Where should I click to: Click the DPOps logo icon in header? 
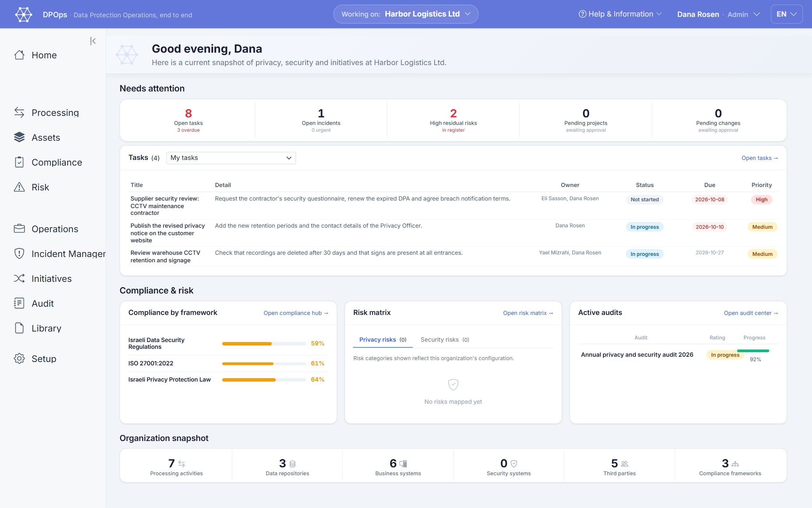[24, 14]
